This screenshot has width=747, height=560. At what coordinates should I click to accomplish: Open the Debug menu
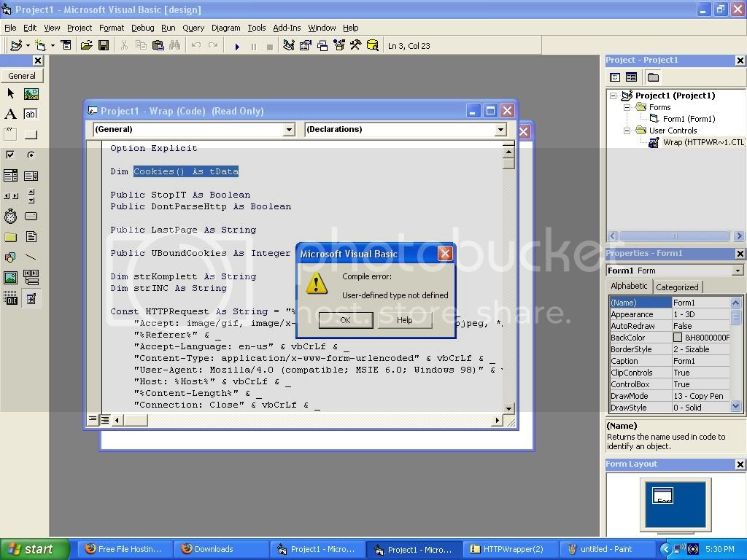pyautogui.click(x=142, y=28)
